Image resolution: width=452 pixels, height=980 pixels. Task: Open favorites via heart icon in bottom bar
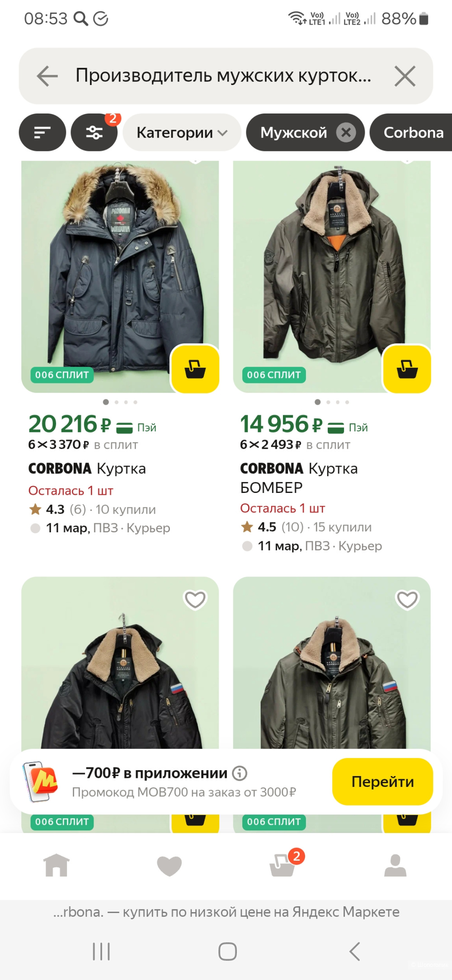point(169,865)
